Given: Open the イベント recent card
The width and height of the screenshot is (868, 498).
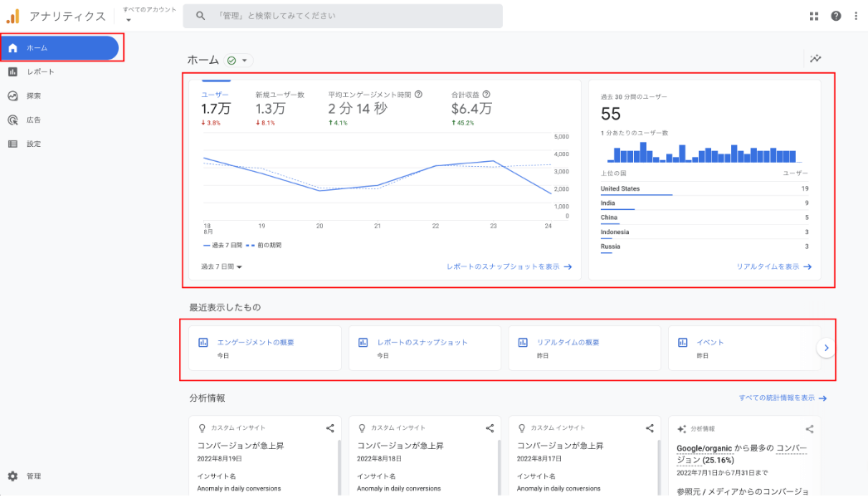Looking at the screenshot, I should point(744,348).
